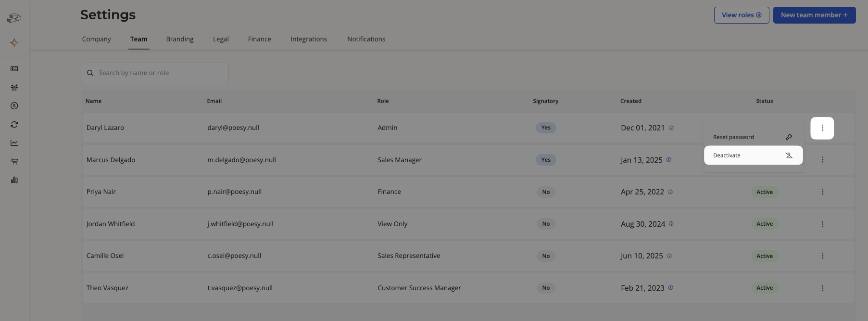Switch to the Branding tab
The image size is (868, 321).
click(x=180, y=39)
